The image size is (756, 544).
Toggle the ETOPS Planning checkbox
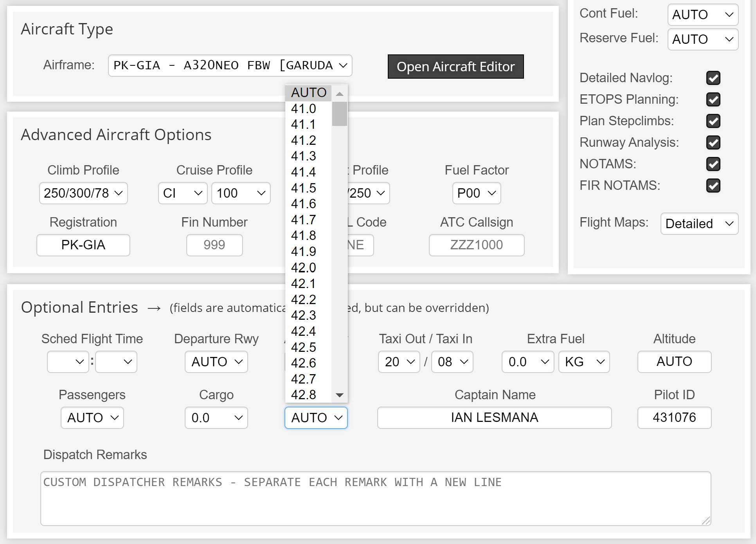713,99
